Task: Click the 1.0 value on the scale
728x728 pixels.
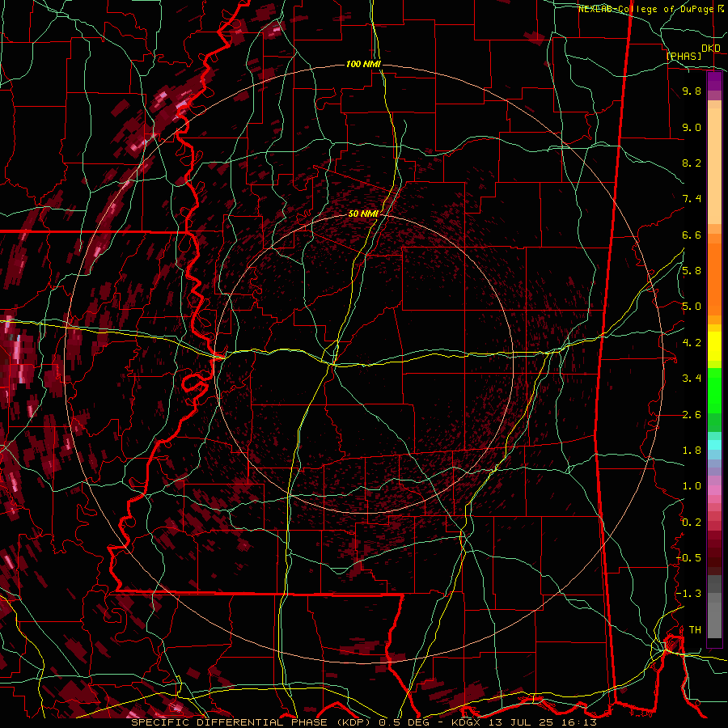Action: click(x=692, y=486)
